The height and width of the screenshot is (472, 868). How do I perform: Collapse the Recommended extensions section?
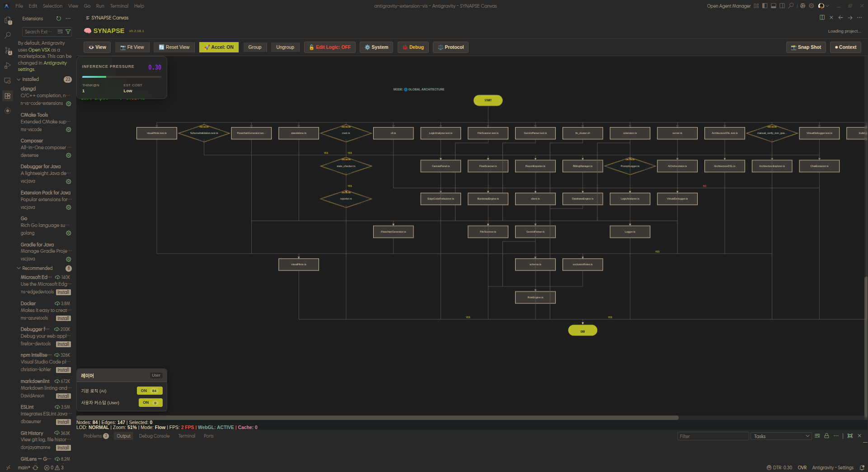[x=19, y=268]
